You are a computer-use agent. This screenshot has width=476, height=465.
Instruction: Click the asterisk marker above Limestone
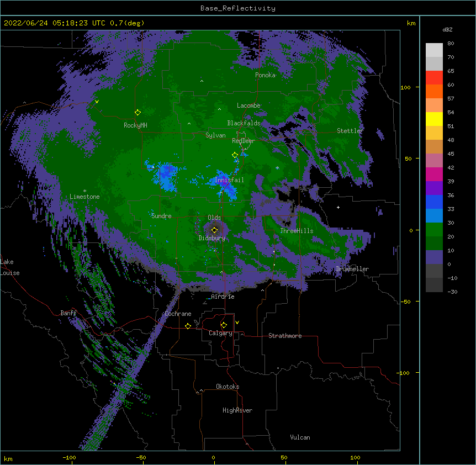click(x=84, y=191)
